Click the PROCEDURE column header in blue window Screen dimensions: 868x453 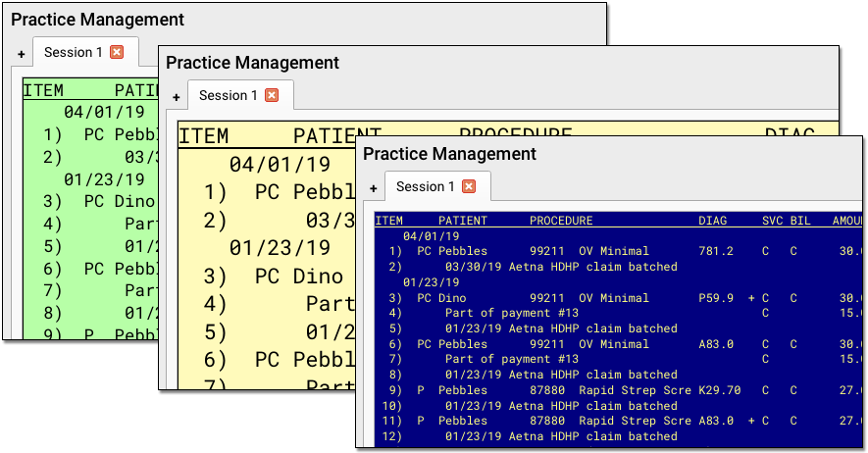[x=561, y=221]
